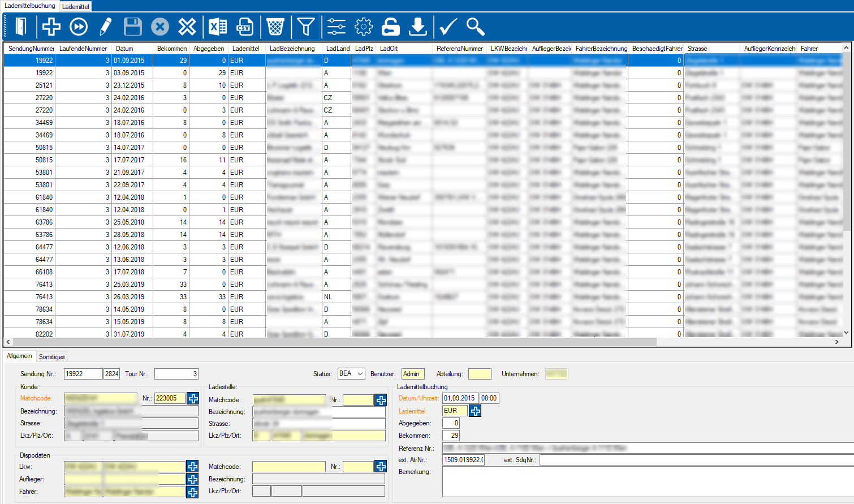
Task: Export table to CSV file
Action: 245,27
